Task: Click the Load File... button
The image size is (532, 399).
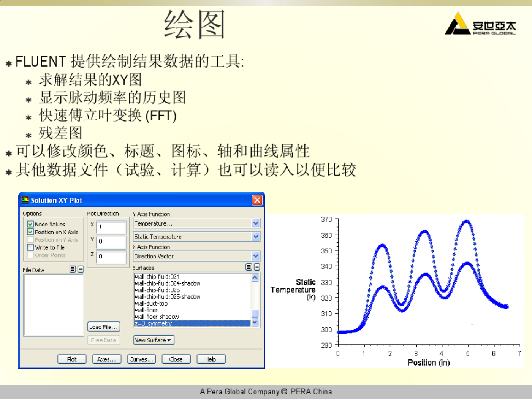Action: tap(104, 327)
